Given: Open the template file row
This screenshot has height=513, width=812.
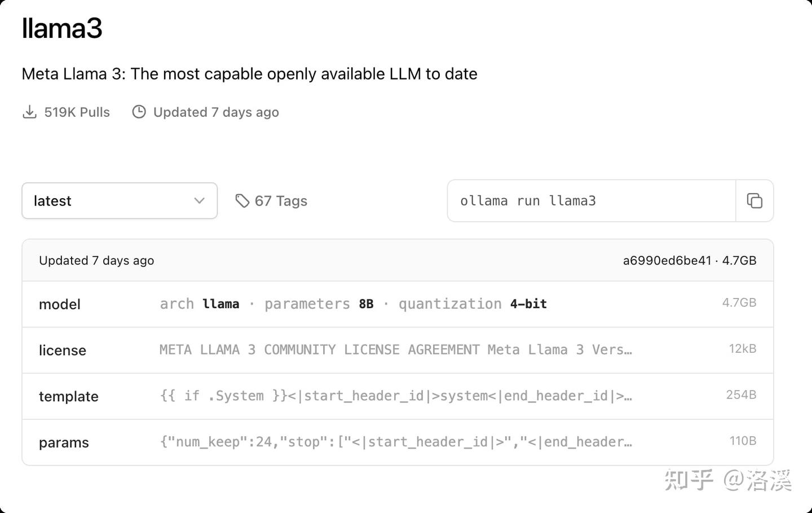Looking at the screenshot, I should click(x=69, y=397).
